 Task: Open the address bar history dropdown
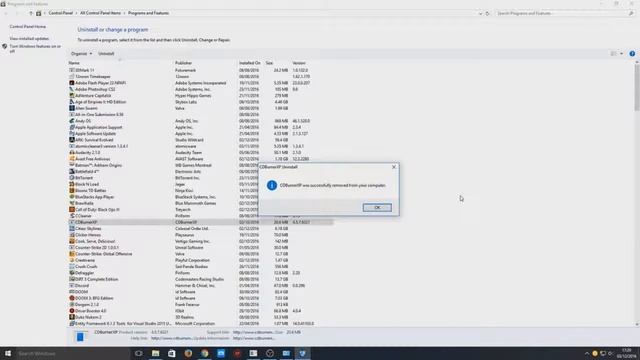480,13
